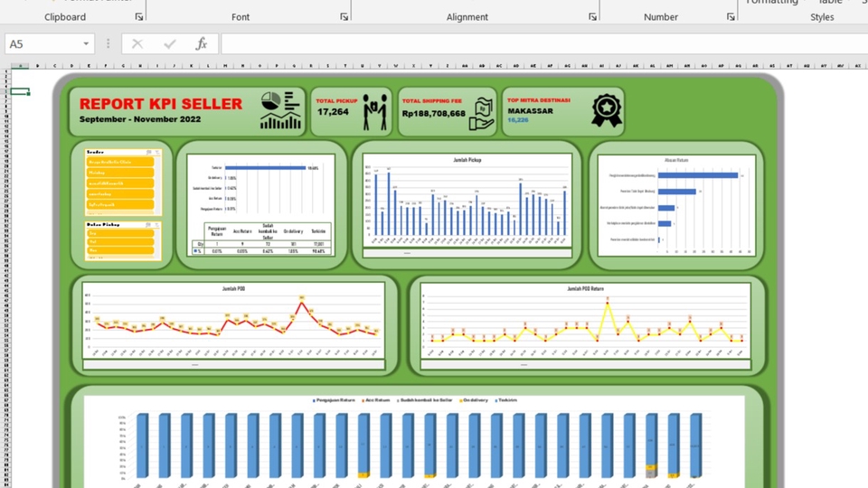This screenshot has height=488, width=868.
Task: Click the On delivery table column header
Action: coord(293,231)
